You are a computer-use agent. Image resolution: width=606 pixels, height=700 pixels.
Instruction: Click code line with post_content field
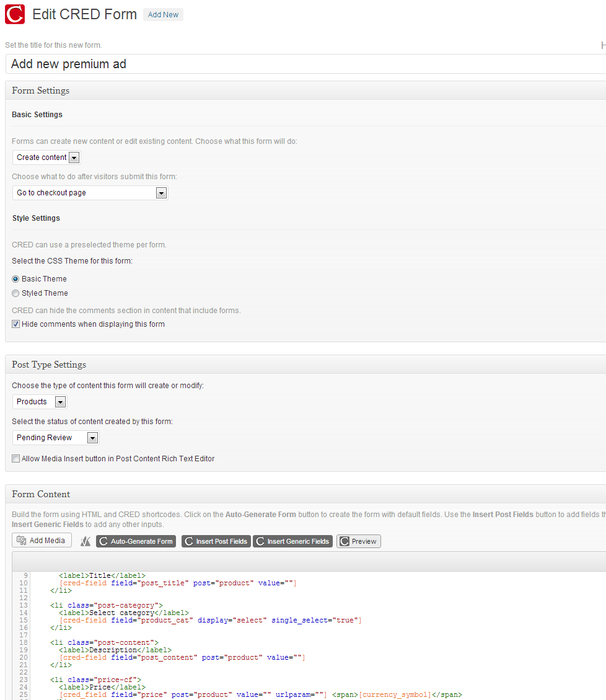point(182,657)
